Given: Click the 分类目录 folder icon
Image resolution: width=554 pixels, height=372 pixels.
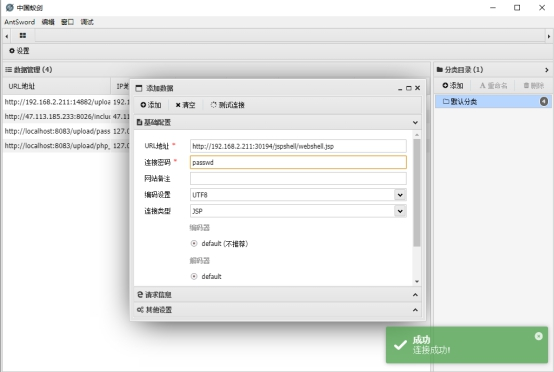Looking at the screenshot, I should click(440, 70).
